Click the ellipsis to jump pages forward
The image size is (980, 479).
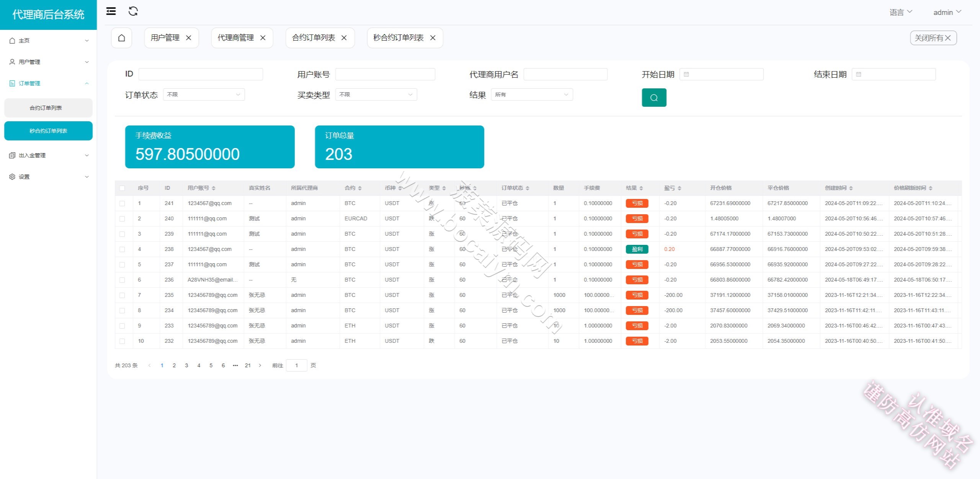[x=235, y=365]
